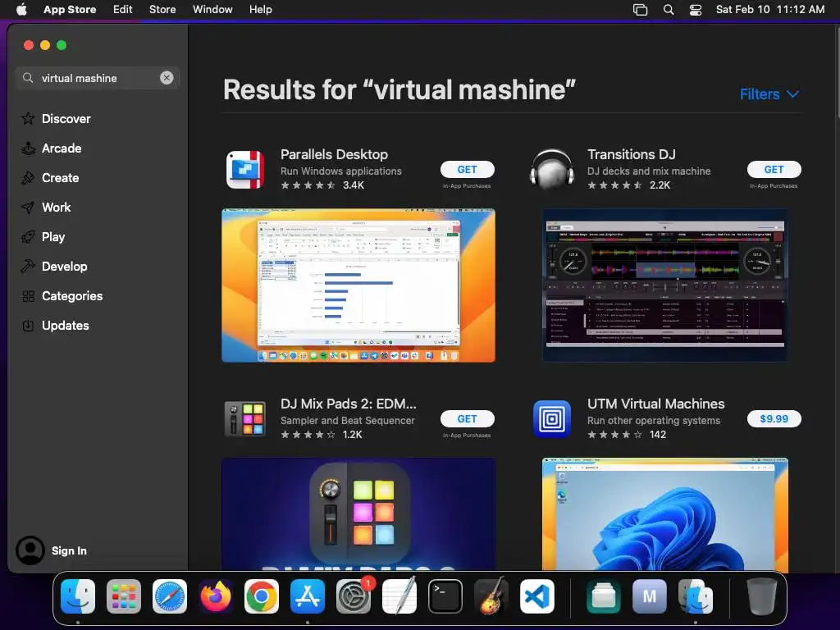Open DJ Mix Pads 2 app icon

[244, 418]
